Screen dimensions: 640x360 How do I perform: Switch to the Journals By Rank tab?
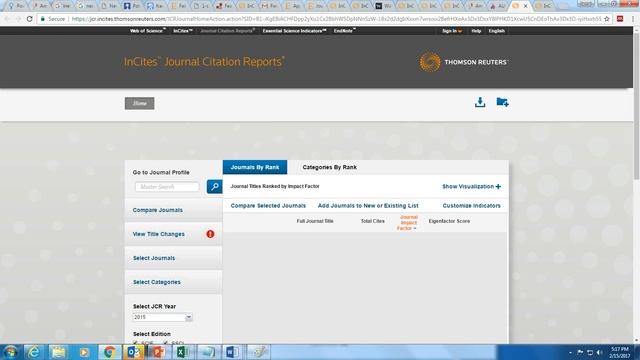(x=255, y=167)
